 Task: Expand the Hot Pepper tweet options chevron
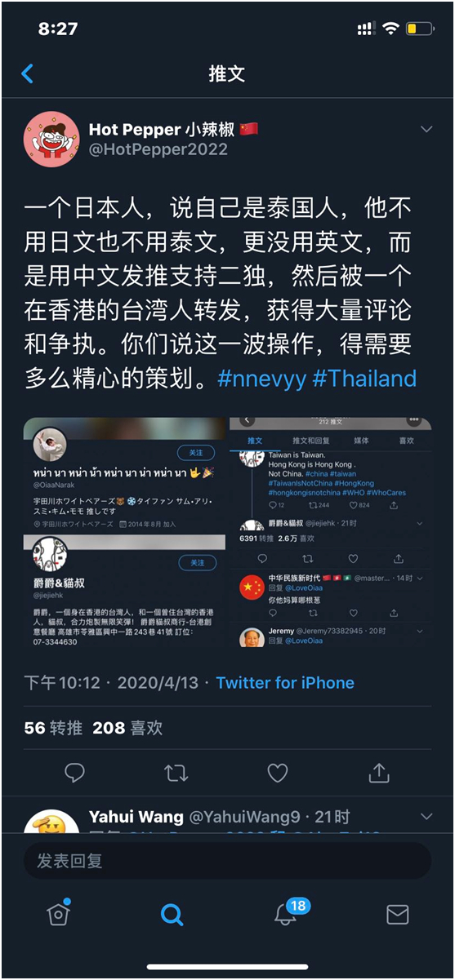[426, 130]
